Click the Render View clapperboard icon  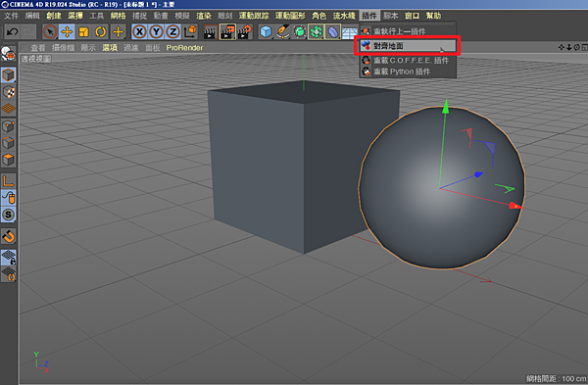tap(211, 32)
